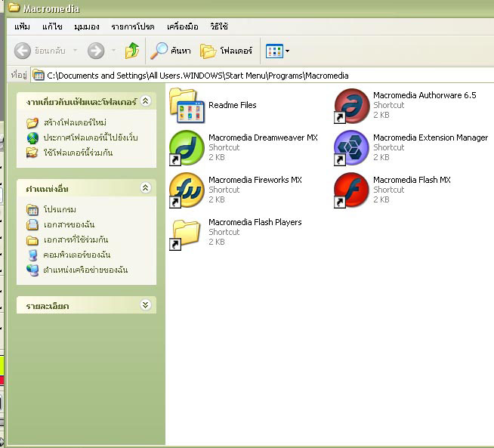Image resolution: width=494 pixels, height=448 pixels.
Task: Click the publish this folder to Web link
Action: [x=91, y=137]
